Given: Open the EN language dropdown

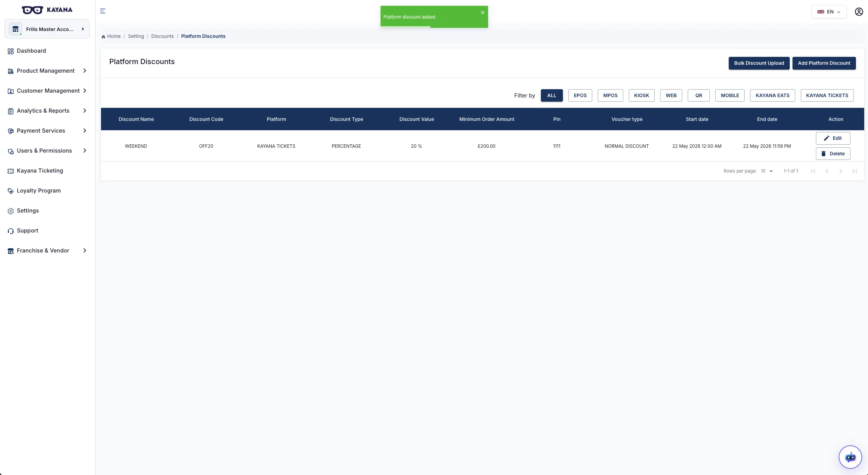Looking at the screenshot, I should click(x=829, y=12).
